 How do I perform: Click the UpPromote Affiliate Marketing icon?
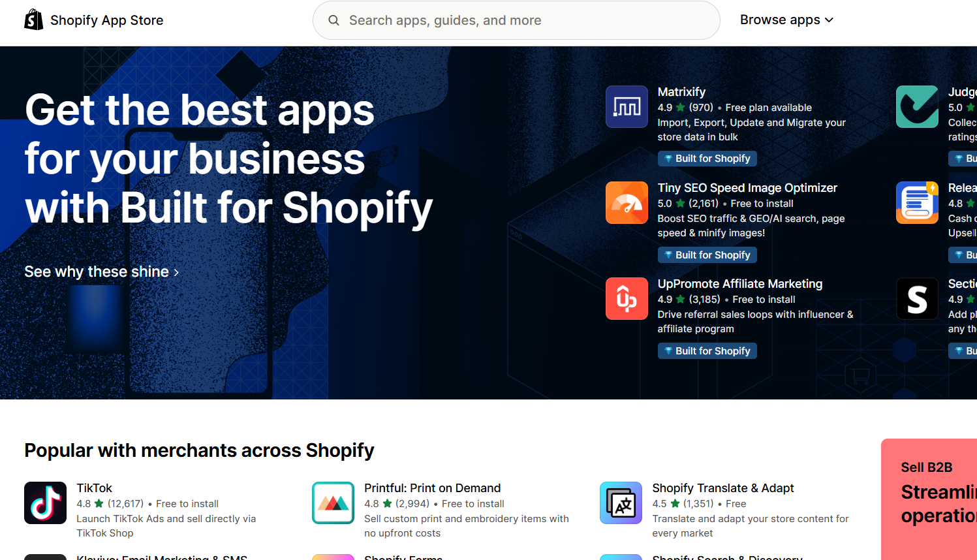click(x=627, y=298)
